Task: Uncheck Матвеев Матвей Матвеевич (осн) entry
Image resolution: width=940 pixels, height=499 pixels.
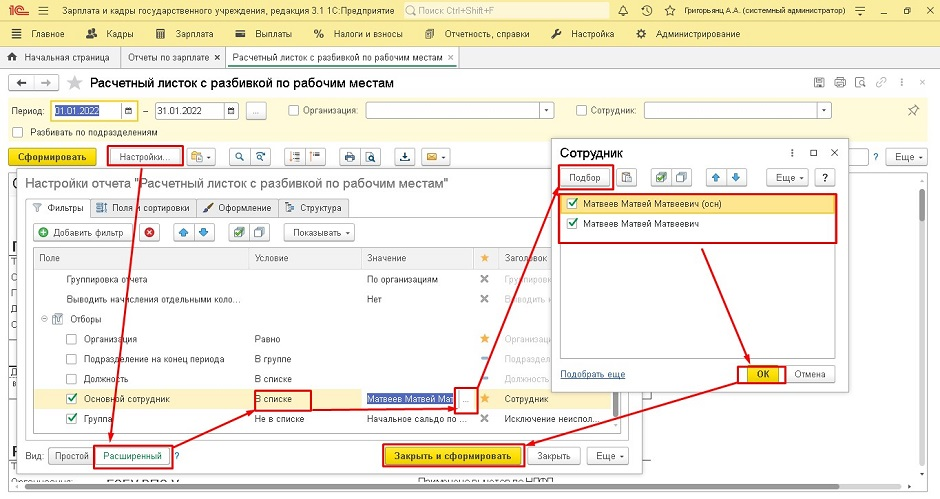Action: click(x=572, y=204)
